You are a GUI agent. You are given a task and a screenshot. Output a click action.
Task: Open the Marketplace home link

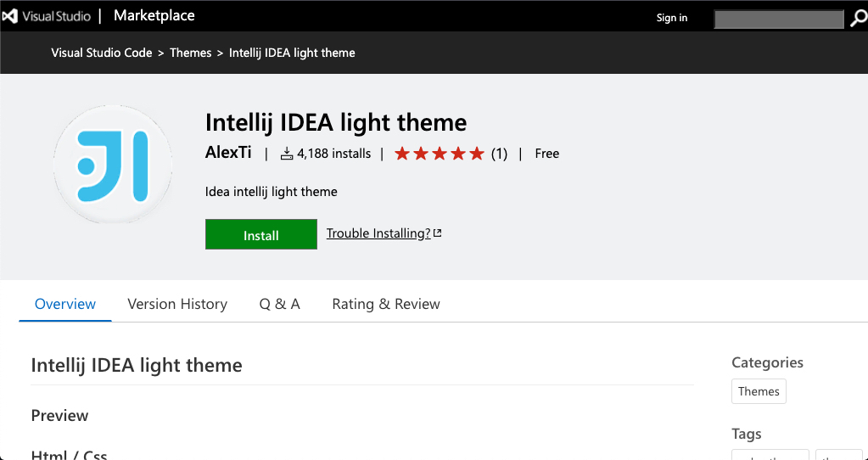coord(154,15)
